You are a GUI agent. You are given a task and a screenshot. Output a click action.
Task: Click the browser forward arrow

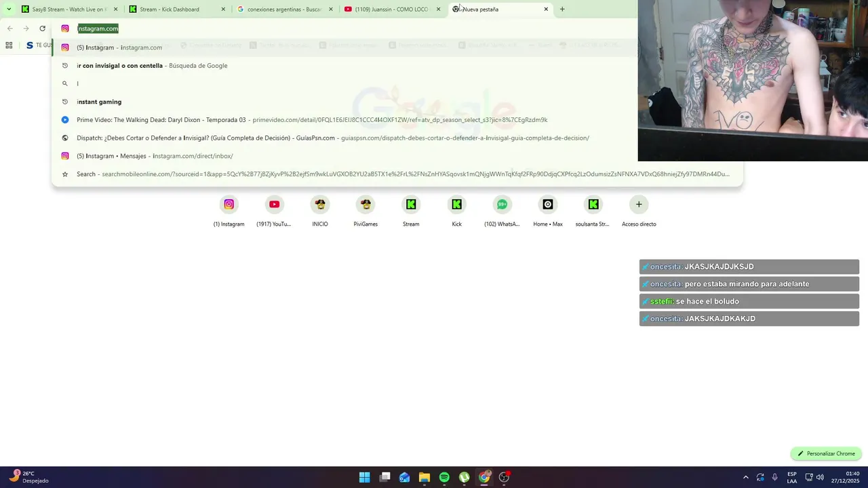pos(26,28)
